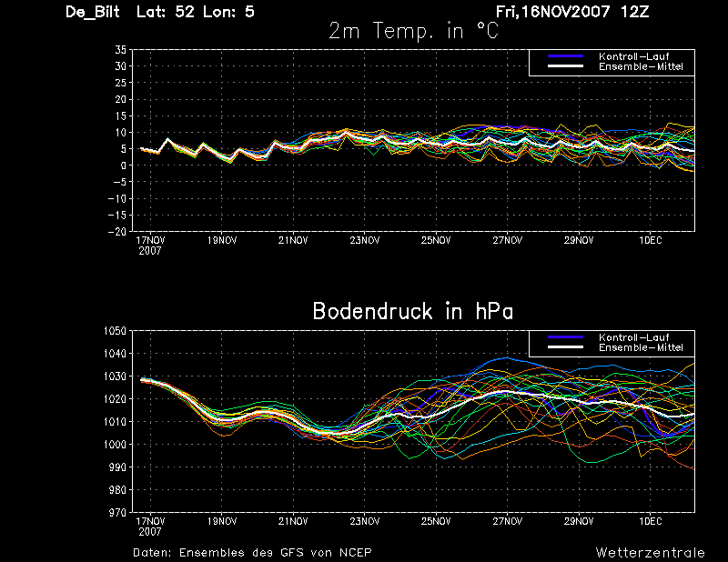Click the 35 value on the temperature axis

(x=121, y=50)
